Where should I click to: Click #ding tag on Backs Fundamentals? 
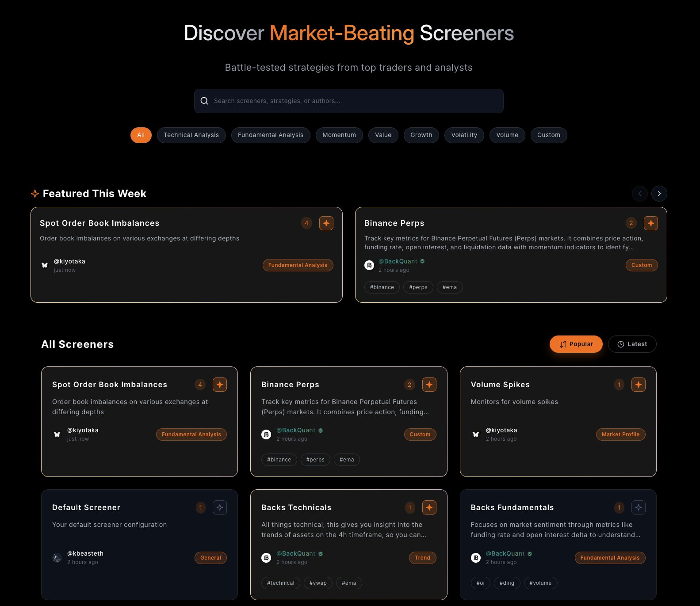[x=507, y=583]
